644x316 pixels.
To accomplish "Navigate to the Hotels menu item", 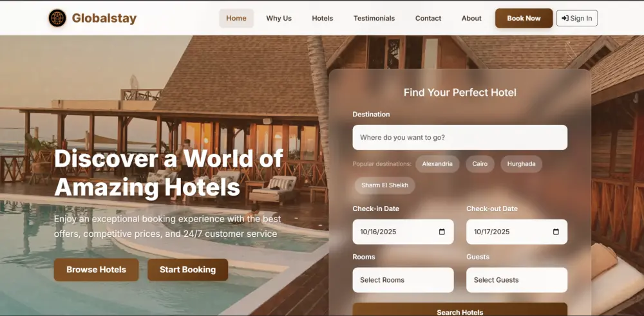I will [323, 18].
